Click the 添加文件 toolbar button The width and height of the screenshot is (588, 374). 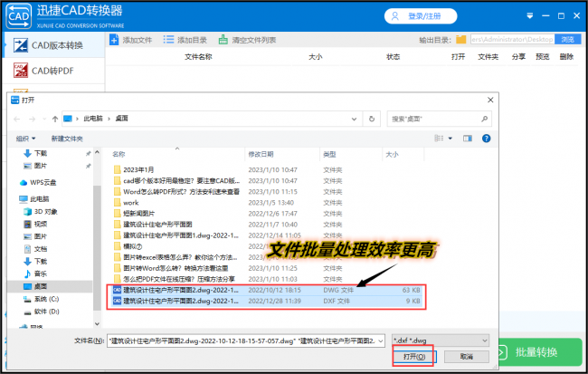(x=130, y=40)
